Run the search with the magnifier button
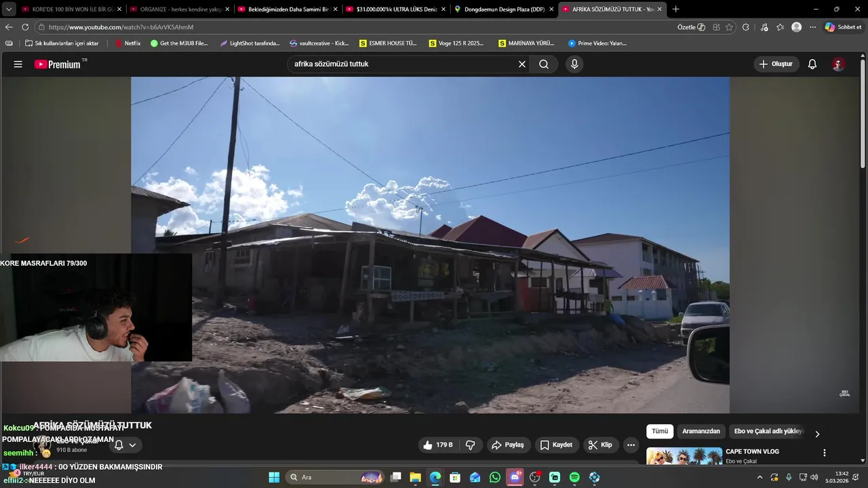 click(544, 64)
